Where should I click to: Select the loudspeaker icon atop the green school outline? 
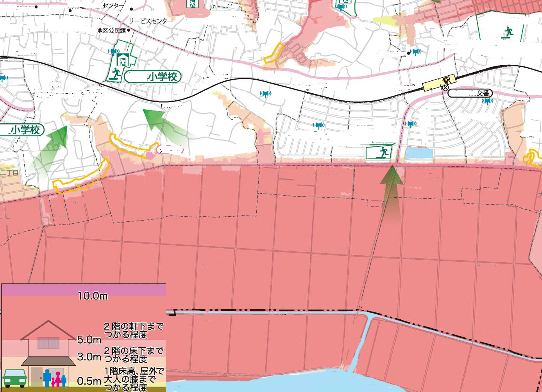click(x=114, y=52)
